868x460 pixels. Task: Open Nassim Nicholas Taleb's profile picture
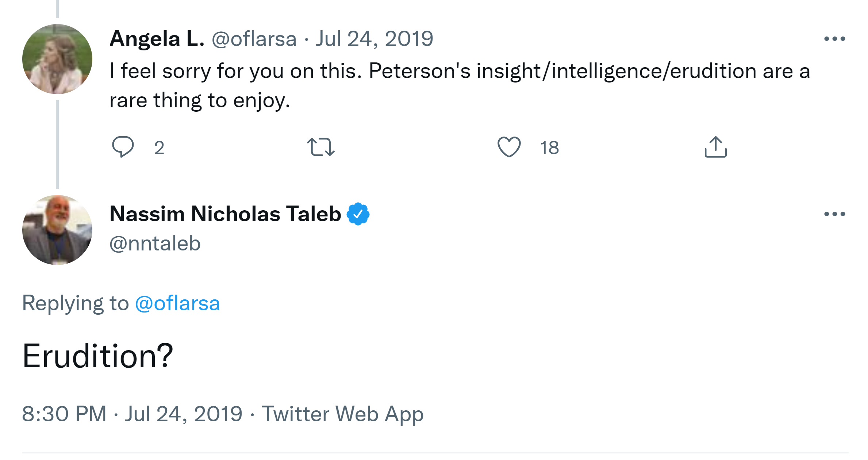pyautogui.click(x=57, y=230)
